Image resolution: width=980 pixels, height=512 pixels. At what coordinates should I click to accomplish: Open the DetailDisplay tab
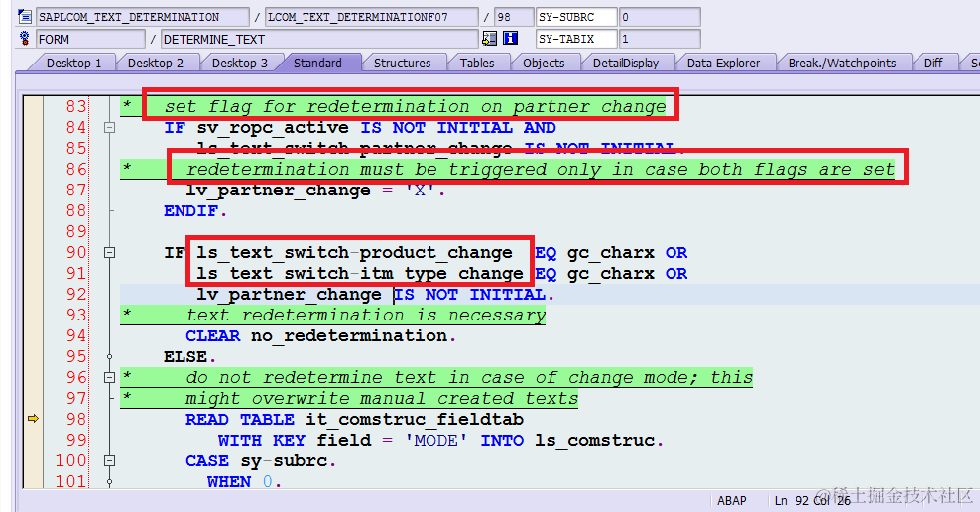coord(626,64)
